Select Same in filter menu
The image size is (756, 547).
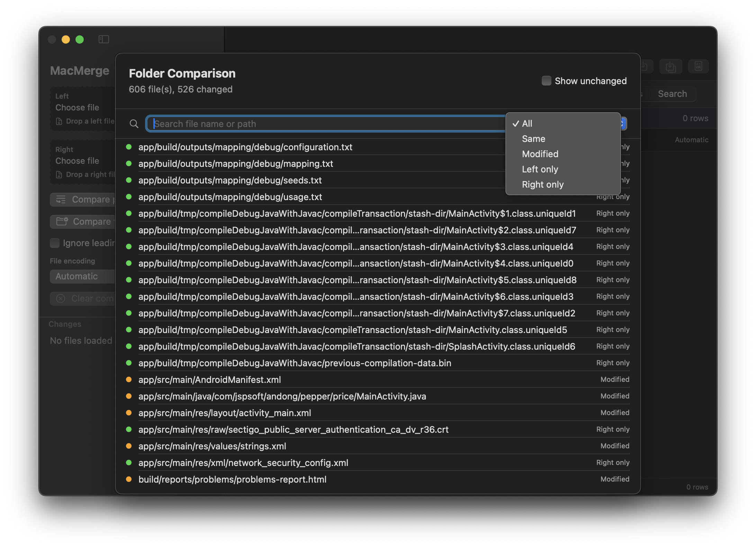point(563,139)
